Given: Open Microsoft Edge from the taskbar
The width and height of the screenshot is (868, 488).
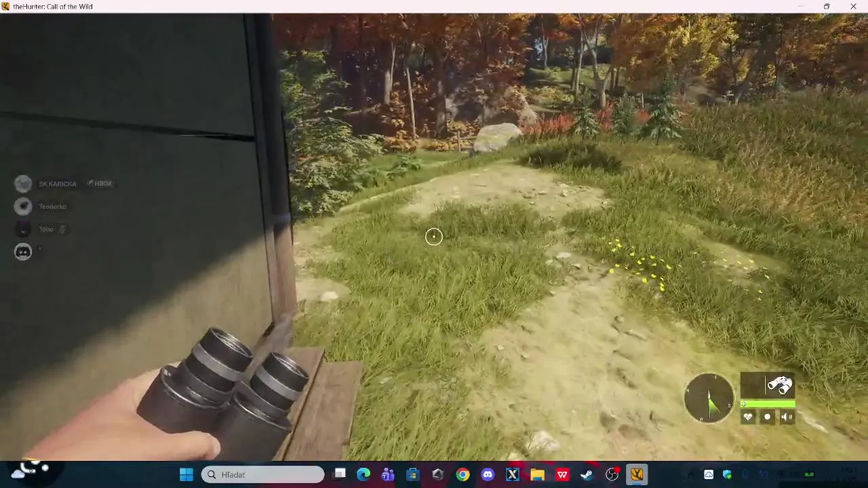Looking at the screenshot, I should (363, 474).
